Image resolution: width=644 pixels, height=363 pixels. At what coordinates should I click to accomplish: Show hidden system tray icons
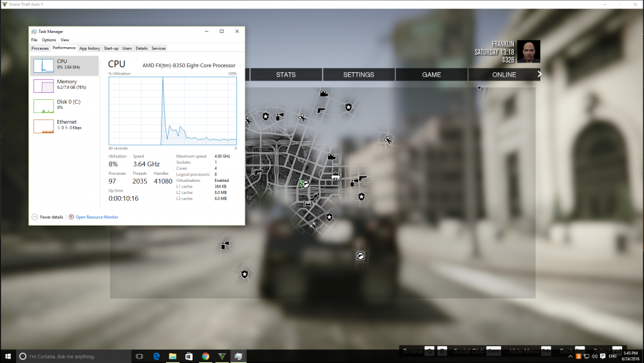pyautogui.click(x=570, y=357)
